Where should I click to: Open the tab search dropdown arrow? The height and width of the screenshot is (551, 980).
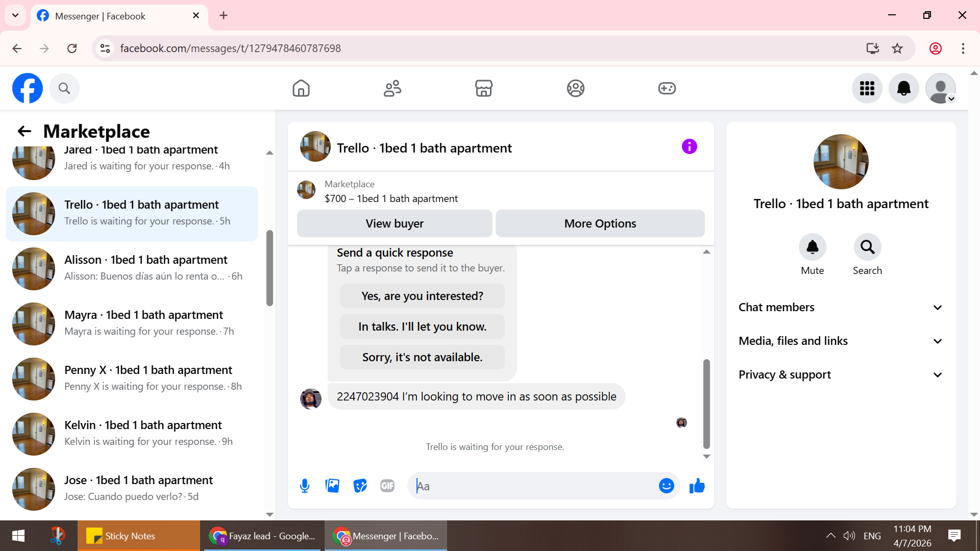point(15,15)
